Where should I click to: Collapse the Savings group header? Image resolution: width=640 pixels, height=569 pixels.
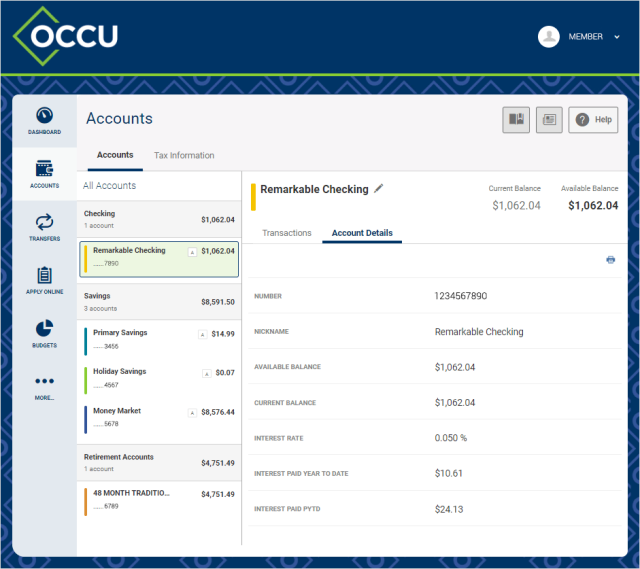(159, 302)
